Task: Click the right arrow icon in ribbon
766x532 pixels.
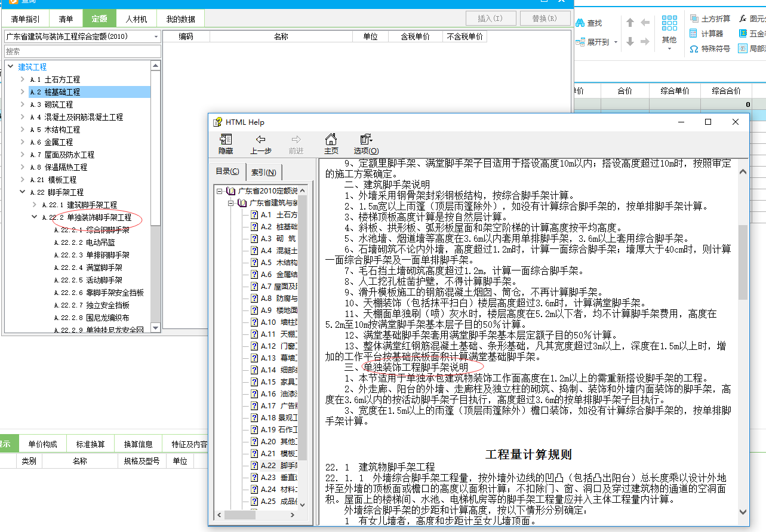Action: coord(645,42)
